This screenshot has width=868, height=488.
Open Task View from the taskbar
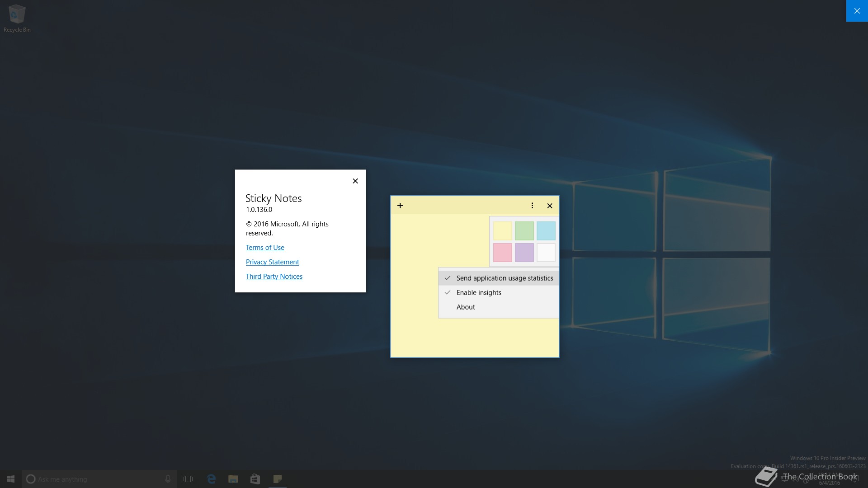pyautogui.click(x=188, y=479)
